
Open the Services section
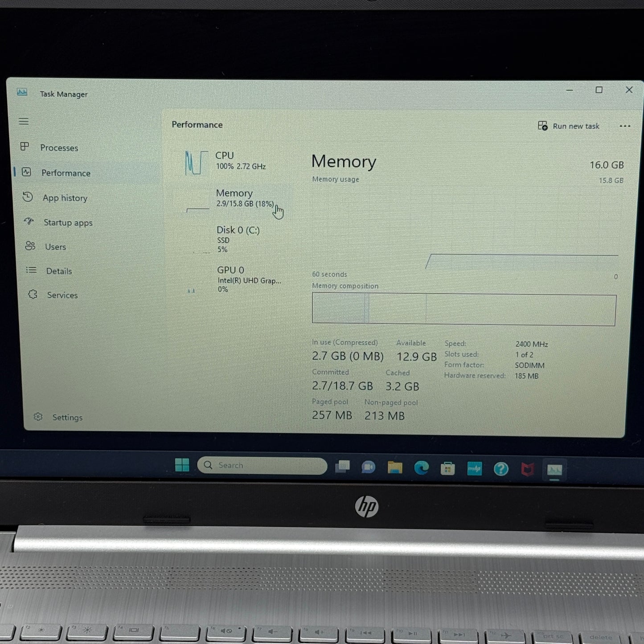pyautogui.click(x=62, y=295)
